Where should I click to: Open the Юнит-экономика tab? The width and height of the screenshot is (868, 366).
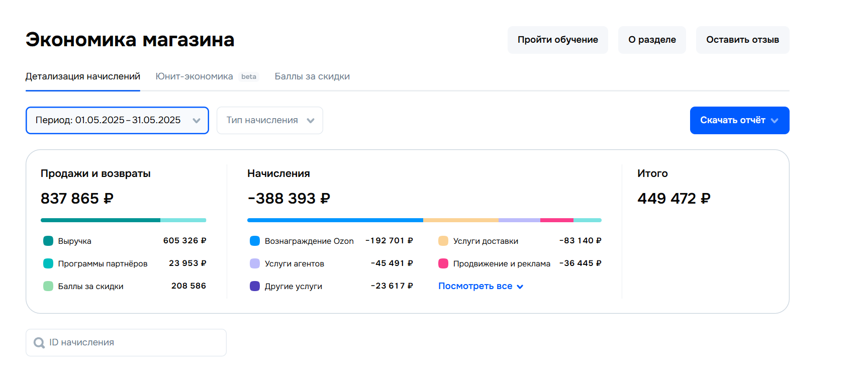pyautogui.click(x=195, y=76)
